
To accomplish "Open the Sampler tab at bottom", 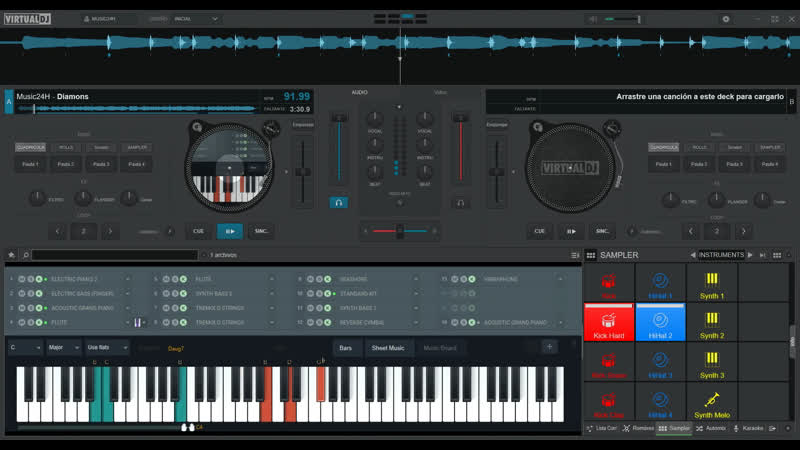I will point(674,429).
